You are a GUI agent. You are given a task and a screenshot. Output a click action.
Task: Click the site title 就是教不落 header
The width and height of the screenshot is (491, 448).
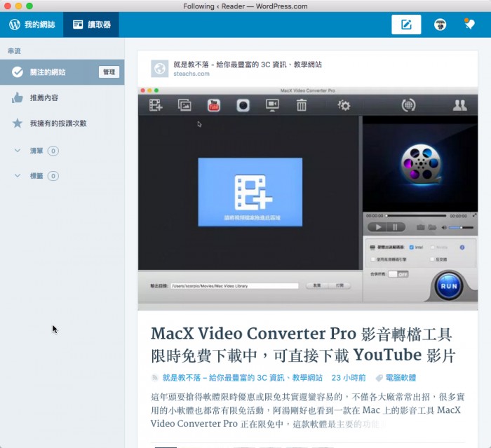248,65
